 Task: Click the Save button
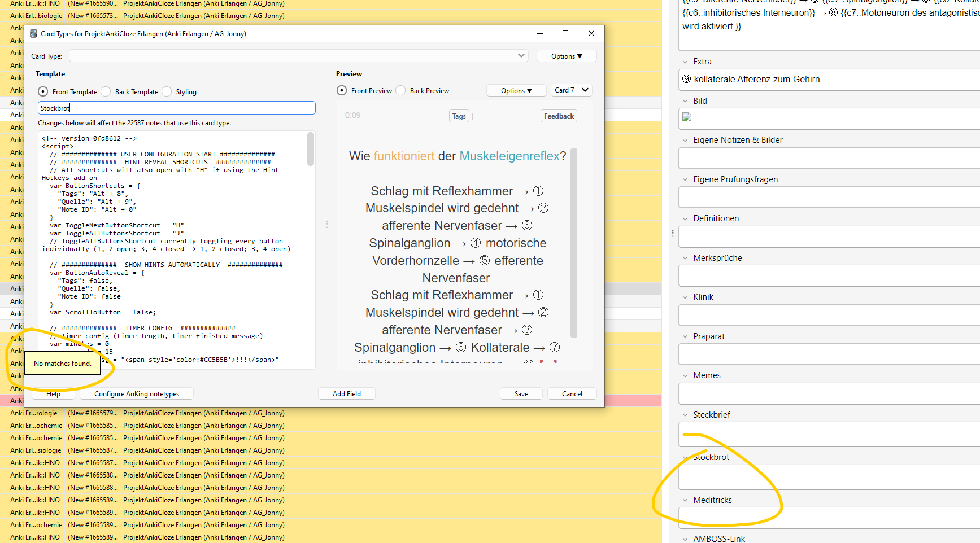[x=521, y=394]
